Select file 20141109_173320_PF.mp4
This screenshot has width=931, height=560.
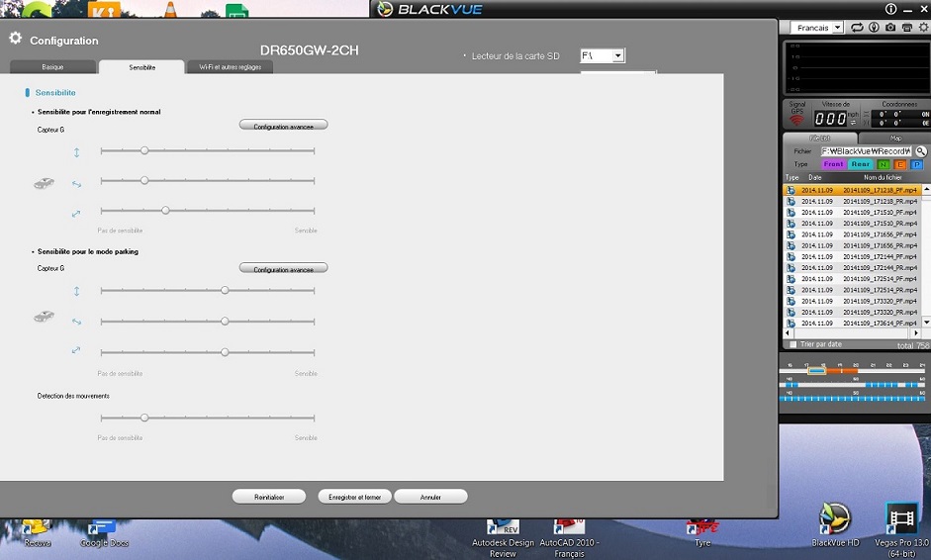click(x=853, y=301)
